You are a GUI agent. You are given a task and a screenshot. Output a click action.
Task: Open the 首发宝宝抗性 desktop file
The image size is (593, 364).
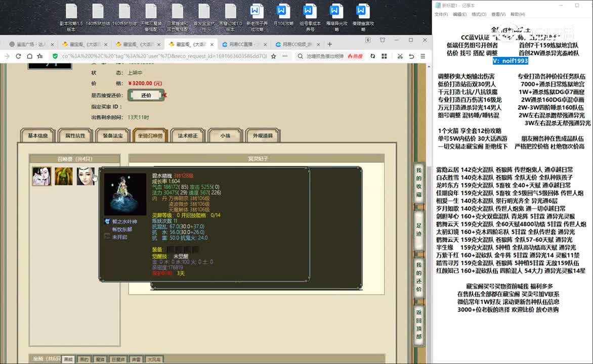point(204,17)
